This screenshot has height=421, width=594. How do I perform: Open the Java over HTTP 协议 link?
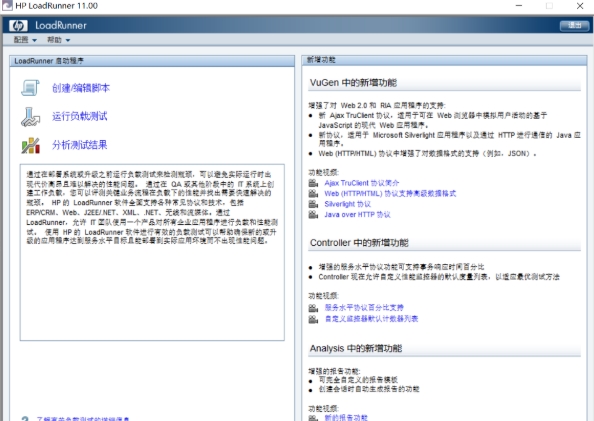[x=357, y=214]
